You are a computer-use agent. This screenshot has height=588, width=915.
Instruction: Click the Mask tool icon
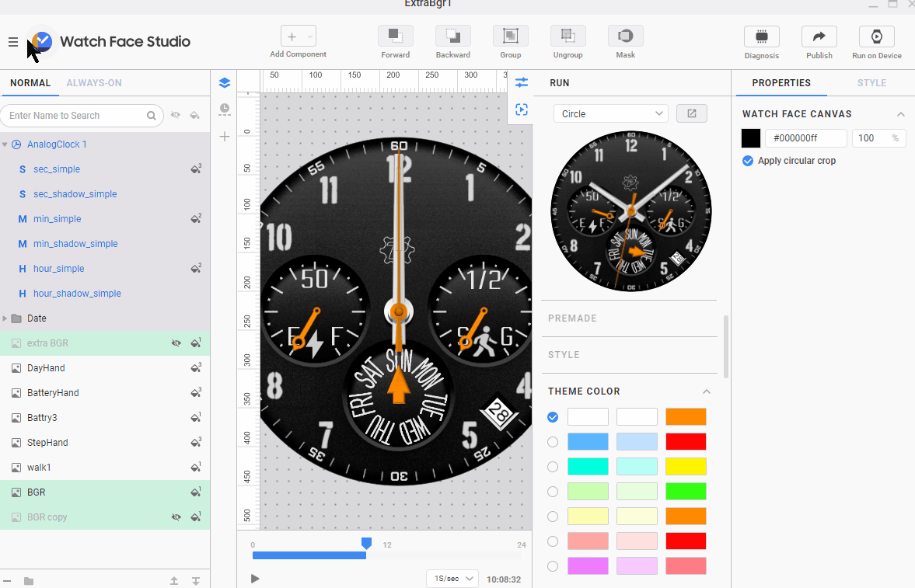625,37
